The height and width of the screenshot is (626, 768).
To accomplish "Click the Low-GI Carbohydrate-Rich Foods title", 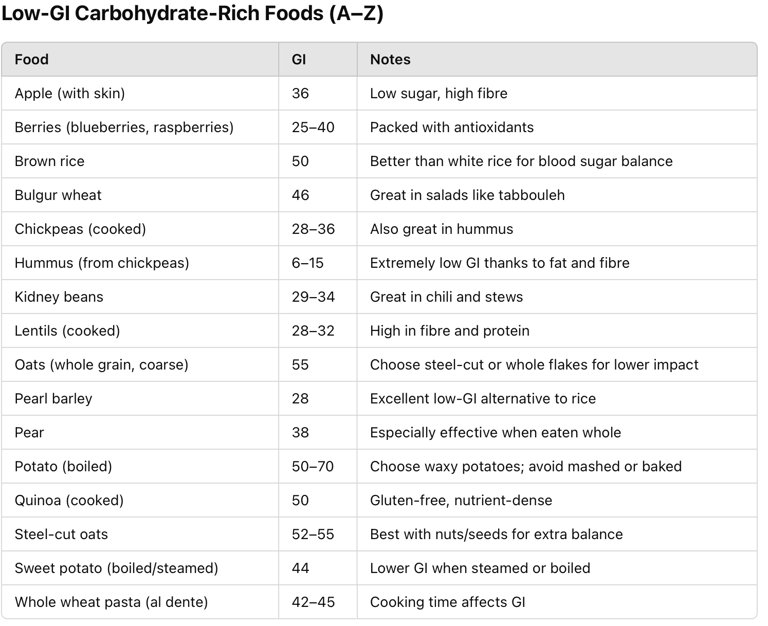I will (x=192, y=14).
